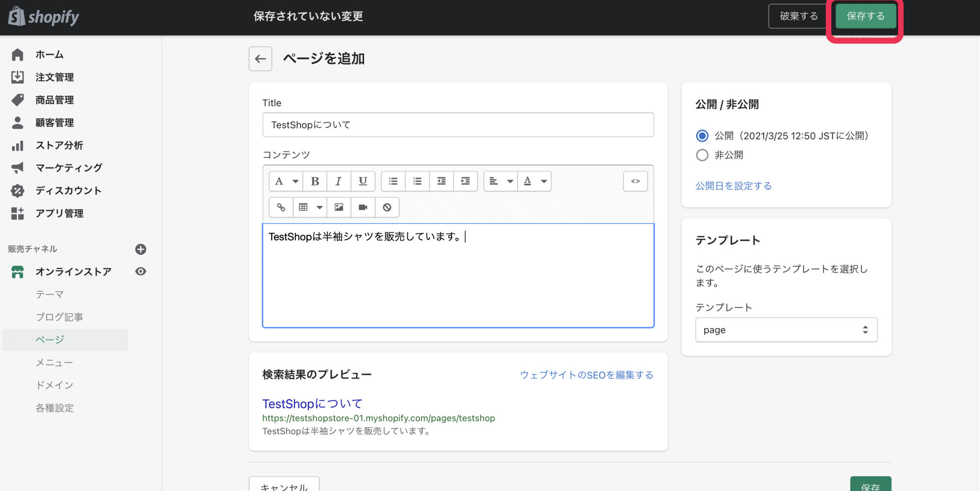This screenshot has height=491, width=980.
Task: Insert a bulleted list
Action: click(393, 181)
